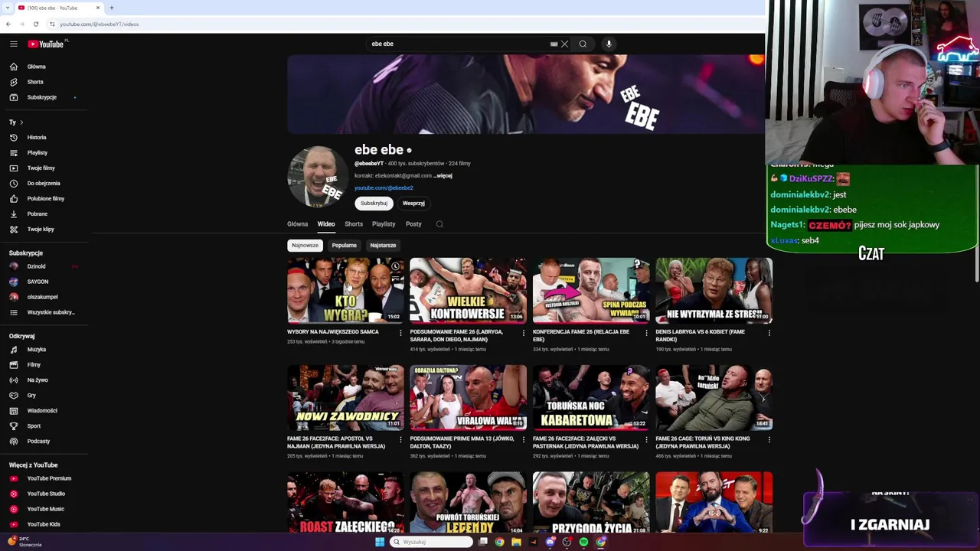Sort videos by Popularne

click(x=344, y=246)
